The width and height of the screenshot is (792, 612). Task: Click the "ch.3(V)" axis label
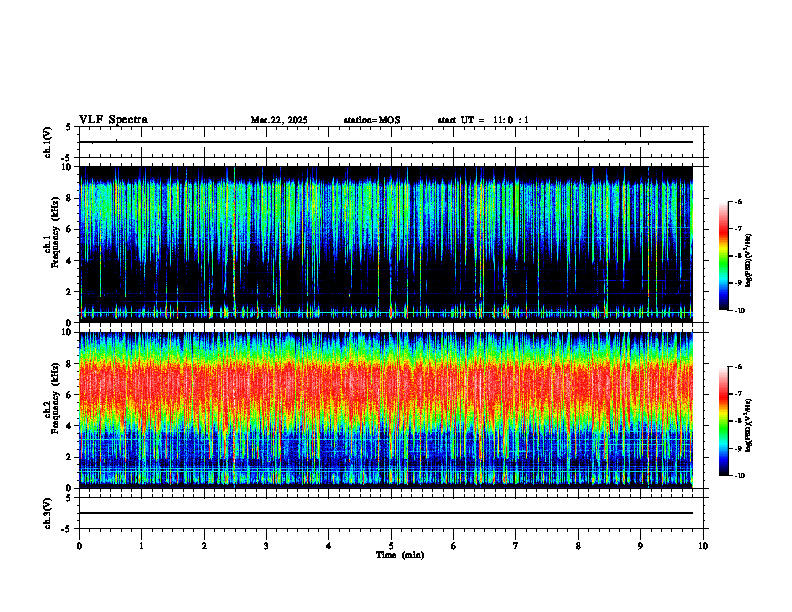tap(48, 513)
